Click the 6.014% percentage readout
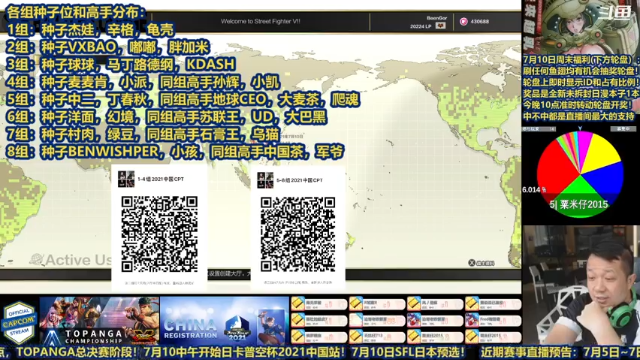Screen dimensions: 640x360 point(534,190)
